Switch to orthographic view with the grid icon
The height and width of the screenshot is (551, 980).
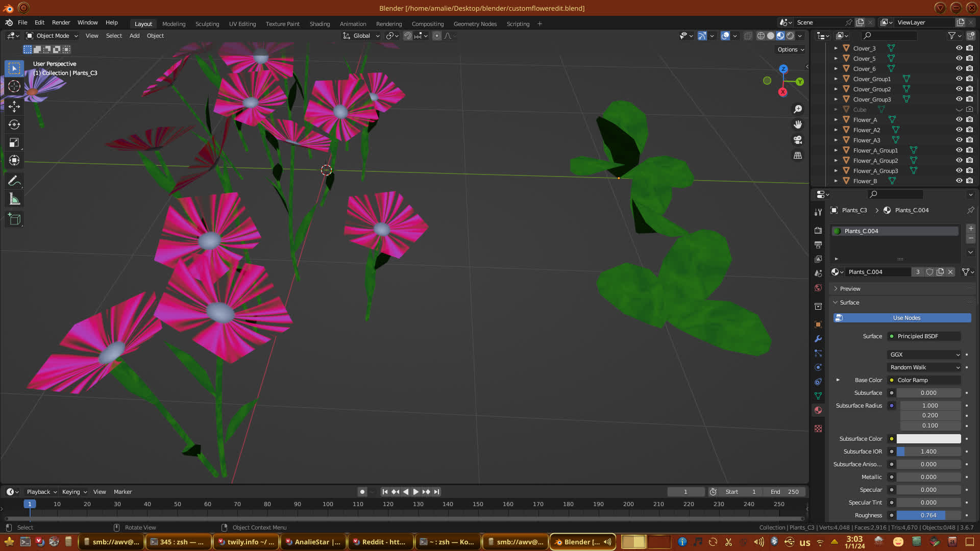(798, 155)
